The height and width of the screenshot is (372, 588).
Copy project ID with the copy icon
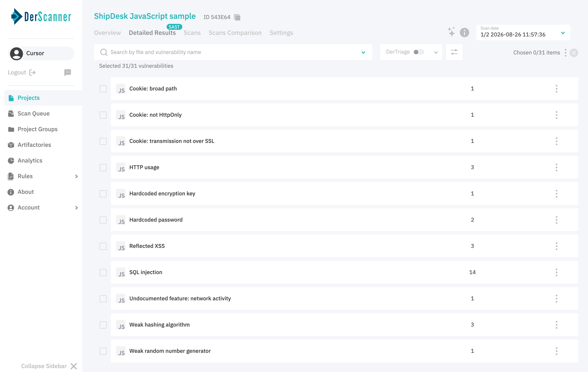coord(237,17)
